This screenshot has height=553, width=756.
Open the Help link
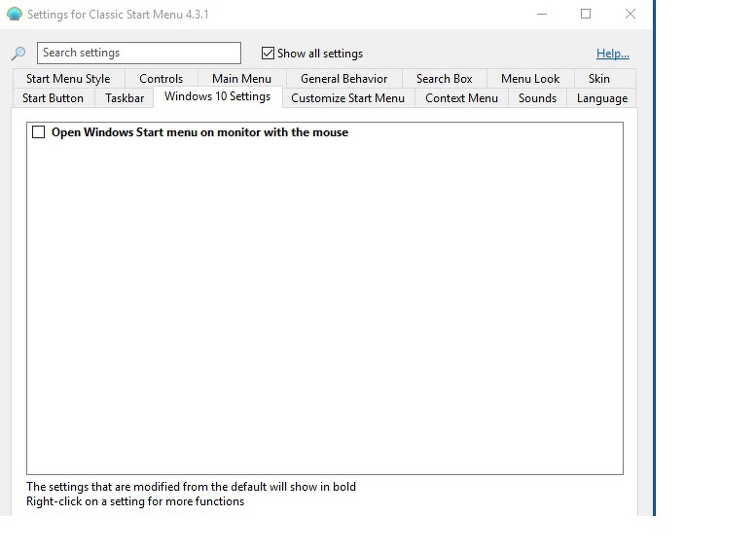click(x=612, y=54)
